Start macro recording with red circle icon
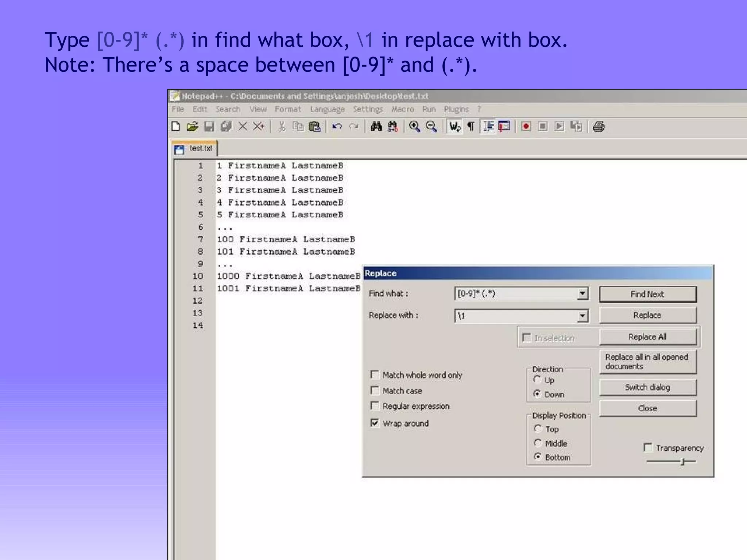The height and width of the screenshot is (560, 747). (526, 127)
